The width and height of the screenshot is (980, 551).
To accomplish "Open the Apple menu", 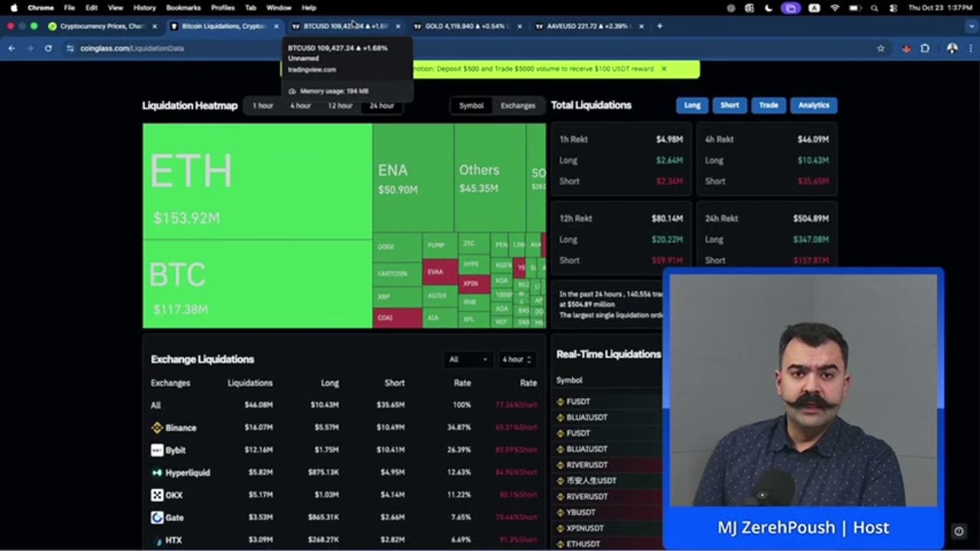I will pyautogui.click(x=14, y=8).
